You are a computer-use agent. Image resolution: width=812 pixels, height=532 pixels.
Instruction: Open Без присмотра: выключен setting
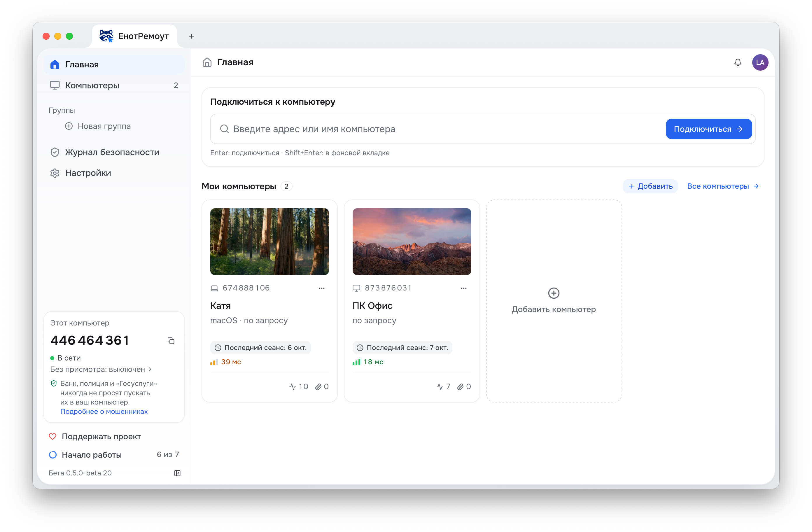click(x=101, y=369)
